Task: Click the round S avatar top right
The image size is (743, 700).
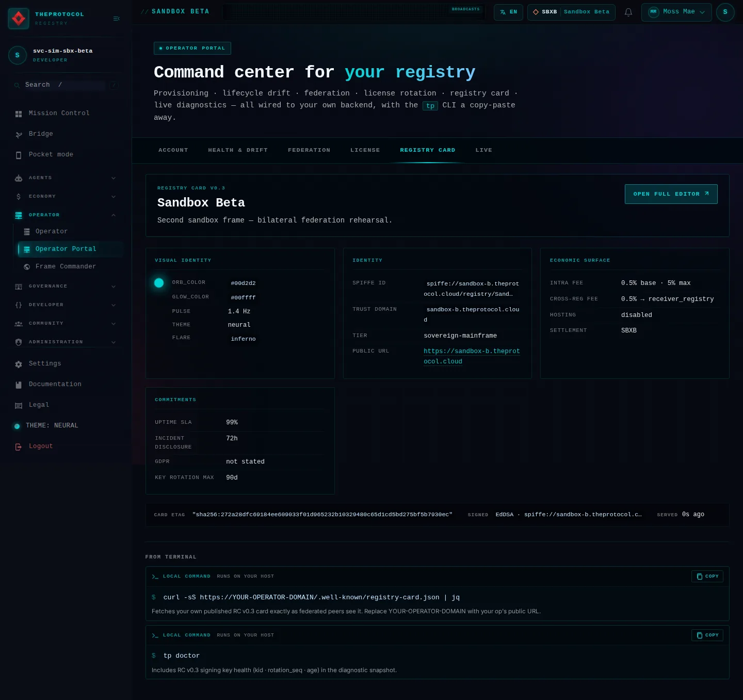Action: (x=725, y=12)
